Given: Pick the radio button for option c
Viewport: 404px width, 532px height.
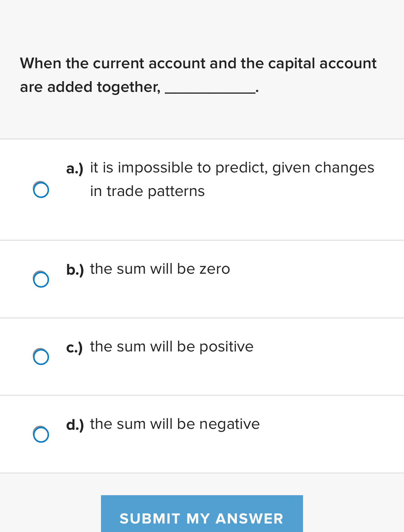Looking at the screenshot, I should point(41,356).
